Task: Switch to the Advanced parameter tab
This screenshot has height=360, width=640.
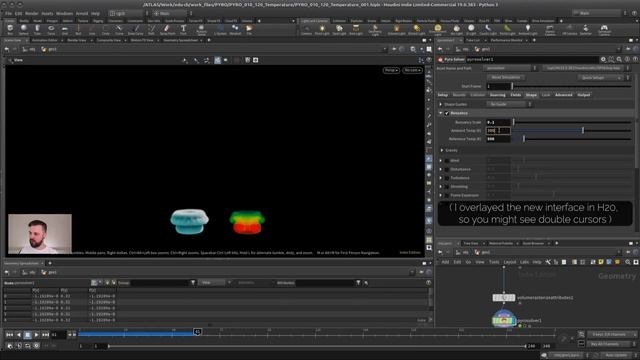Action: [564, 95]
